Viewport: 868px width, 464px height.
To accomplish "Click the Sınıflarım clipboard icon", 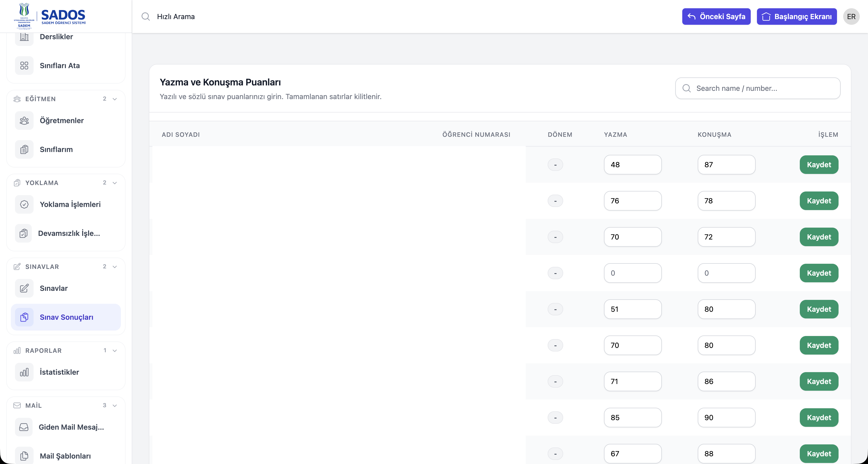I will (24, 149).
